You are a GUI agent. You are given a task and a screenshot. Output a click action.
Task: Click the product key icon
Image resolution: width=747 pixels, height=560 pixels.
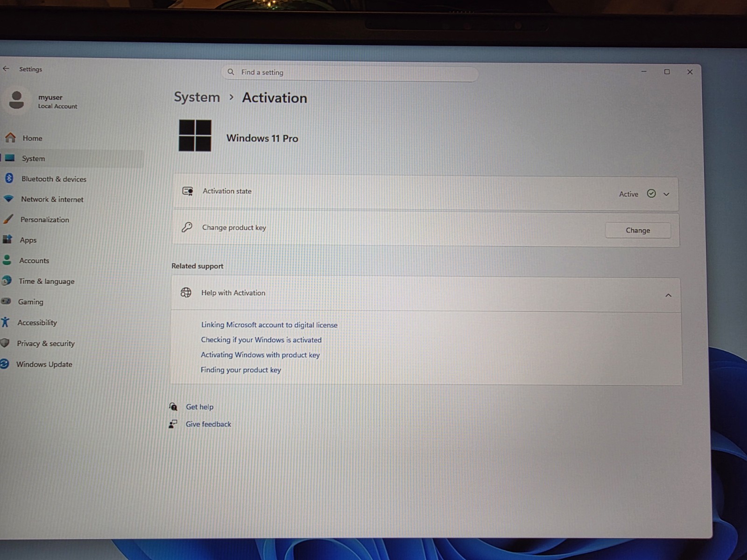(187, 227)
